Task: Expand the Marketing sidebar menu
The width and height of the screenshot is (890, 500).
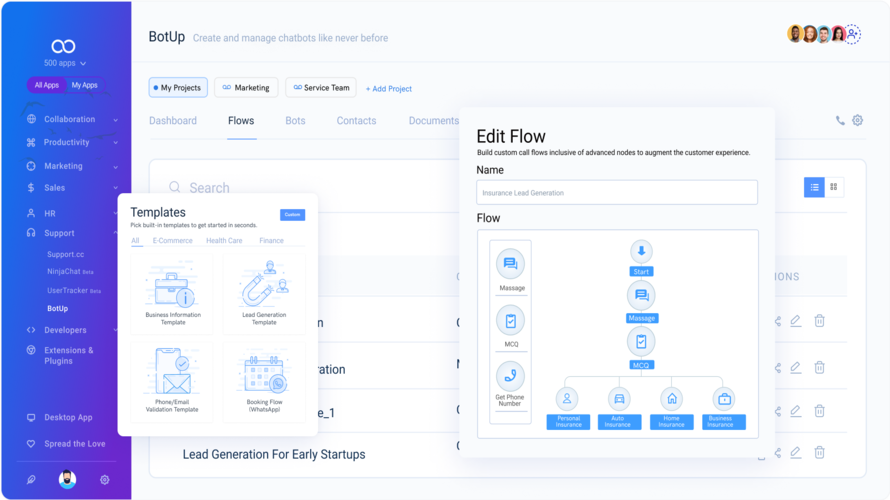Action: coord(72,166)
